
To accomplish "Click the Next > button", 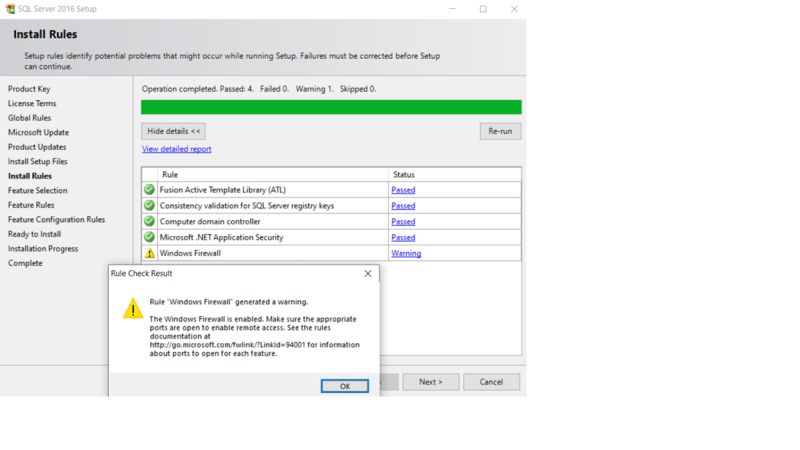I will (x=431, y=382).
